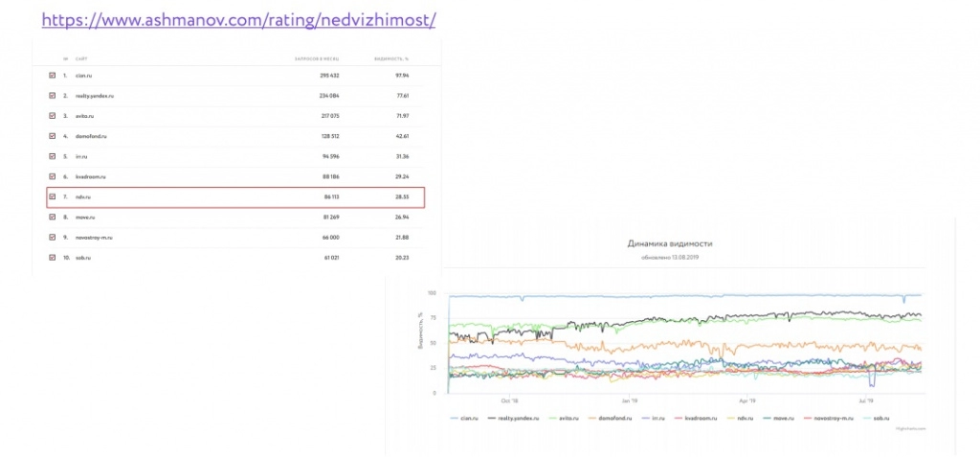980x457 pixels.
Task: Click the САЙТ column header
Action: tap(81, 58)
